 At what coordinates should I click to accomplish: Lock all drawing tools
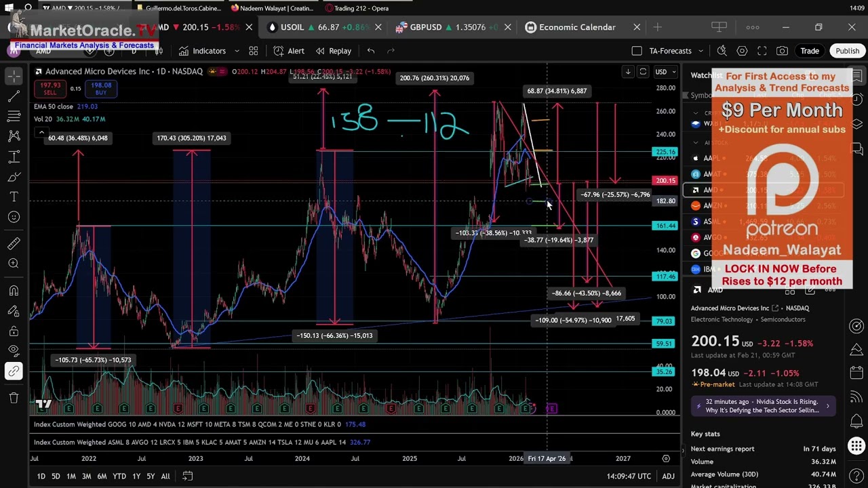tap(14, 331)
